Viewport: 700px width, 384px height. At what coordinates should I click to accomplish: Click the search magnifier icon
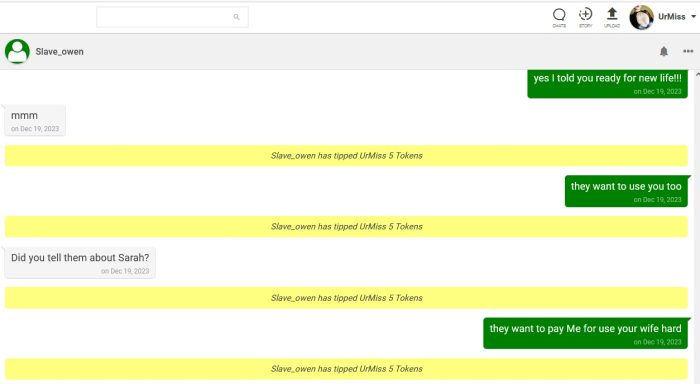(x=236, y=17)
